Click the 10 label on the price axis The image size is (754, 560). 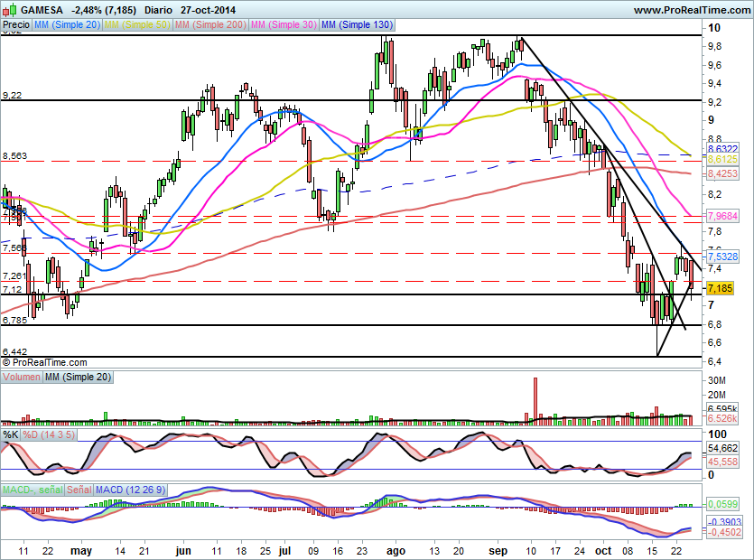click(714, 27)
